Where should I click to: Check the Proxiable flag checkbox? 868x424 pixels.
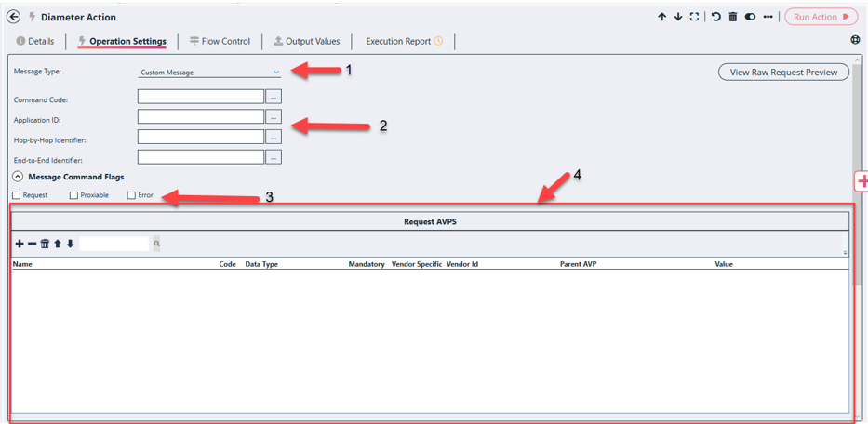pos(73,195)
